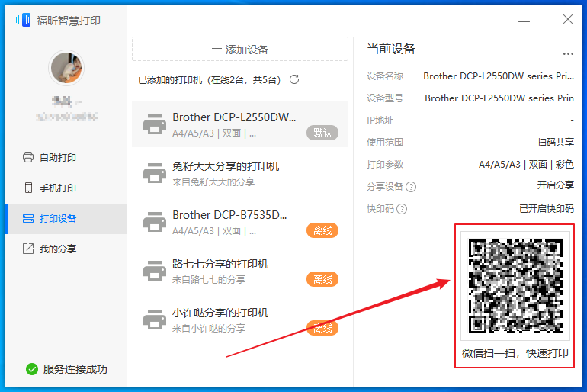Screen dimensions: 587x392
Task: Select 路七七分享的打印机 in the list
Action: pyautogui.click(x=239, y=271)
